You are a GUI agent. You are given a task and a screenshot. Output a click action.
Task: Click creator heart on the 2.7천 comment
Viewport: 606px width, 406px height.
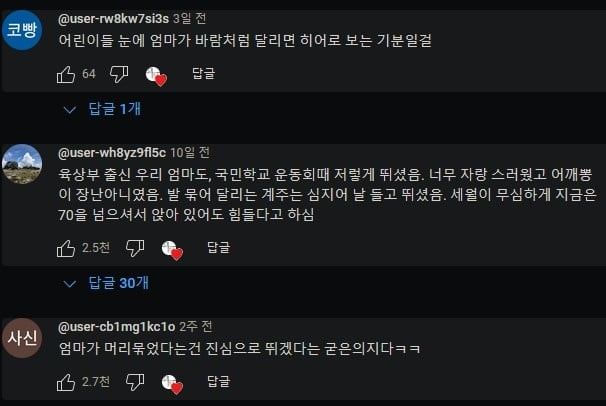(172, 384)
